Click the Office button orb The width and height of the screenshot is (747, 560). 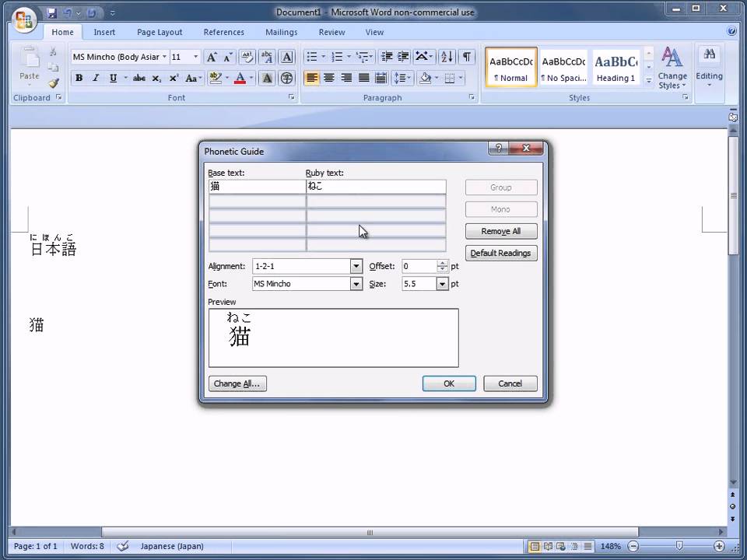tap(24, 20)
